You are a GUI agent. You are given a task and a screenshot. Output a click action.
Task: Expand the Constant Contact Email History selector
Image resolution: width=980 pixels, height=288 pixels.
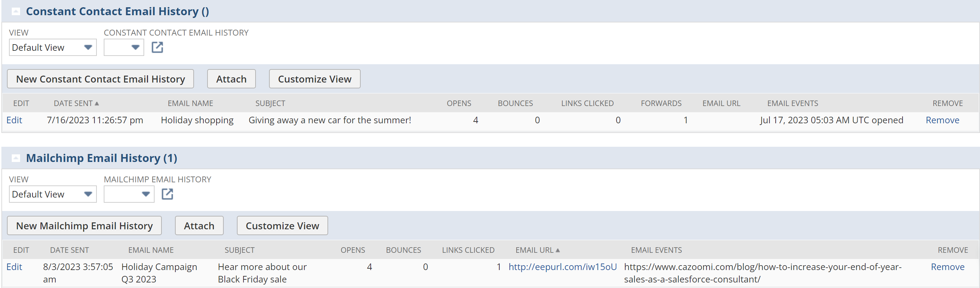124,48
